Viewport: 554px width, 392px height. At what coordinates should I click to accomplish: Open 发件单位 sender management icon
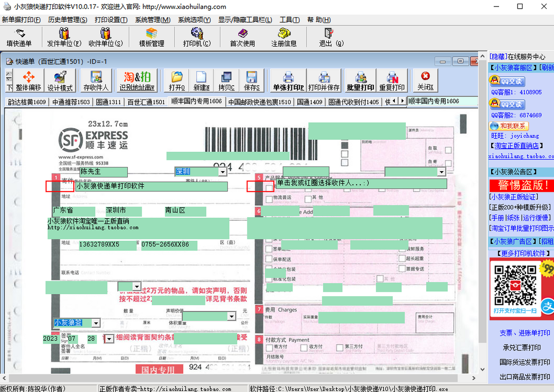64,38
